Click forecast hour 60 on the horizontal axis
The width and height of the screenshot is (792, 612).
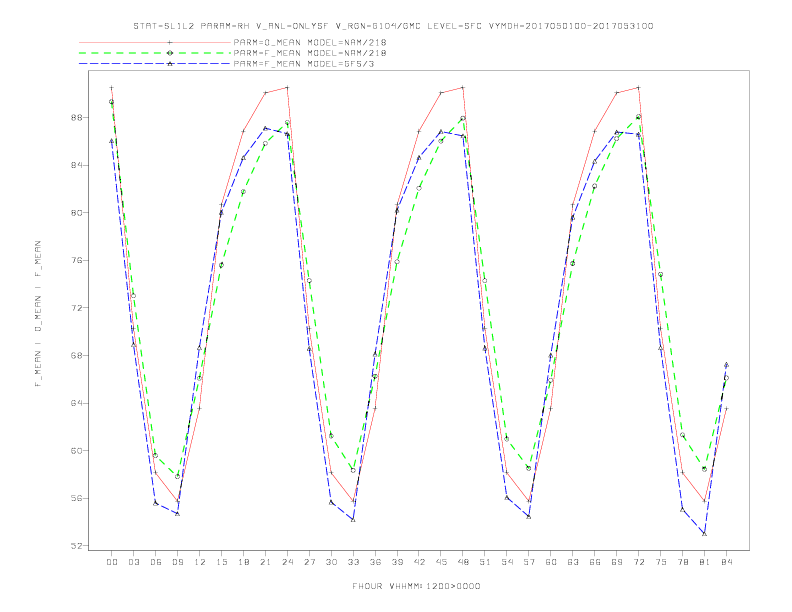click(551, 562)
